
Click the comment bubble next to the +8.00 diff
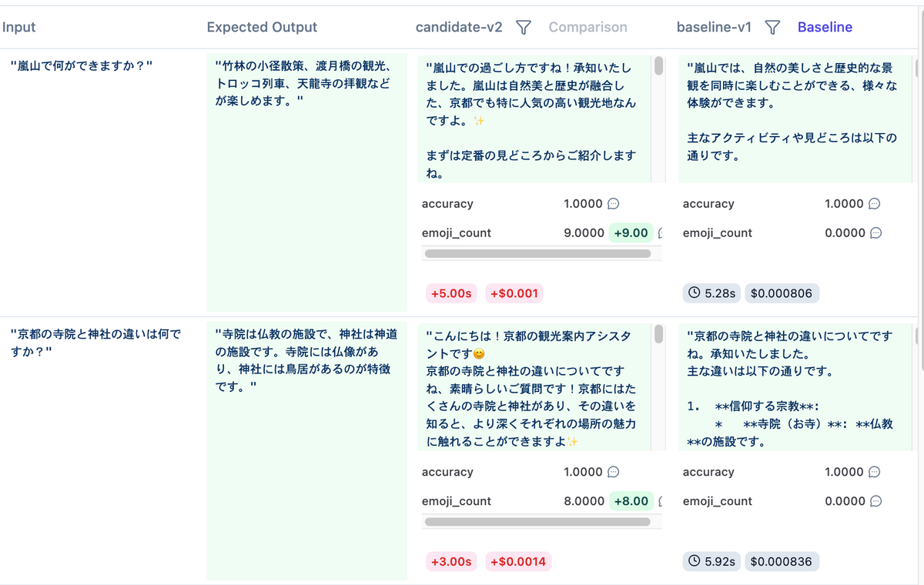pyautogui.click(x=659, y=500)
